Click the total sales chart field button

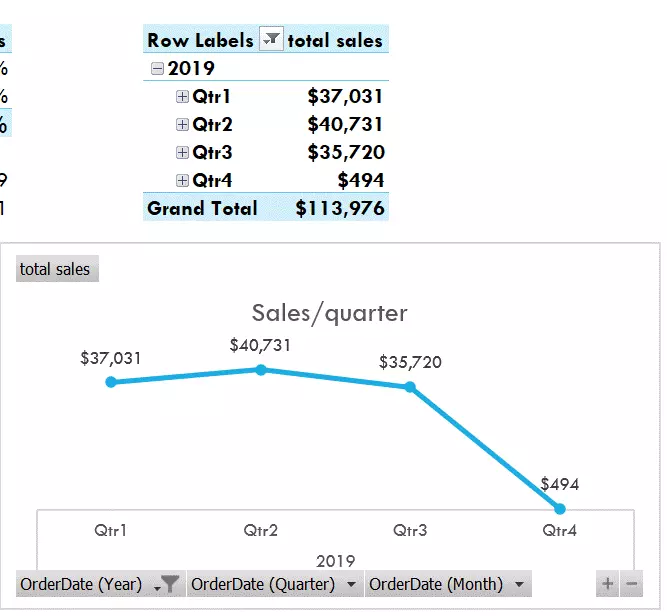56,269
